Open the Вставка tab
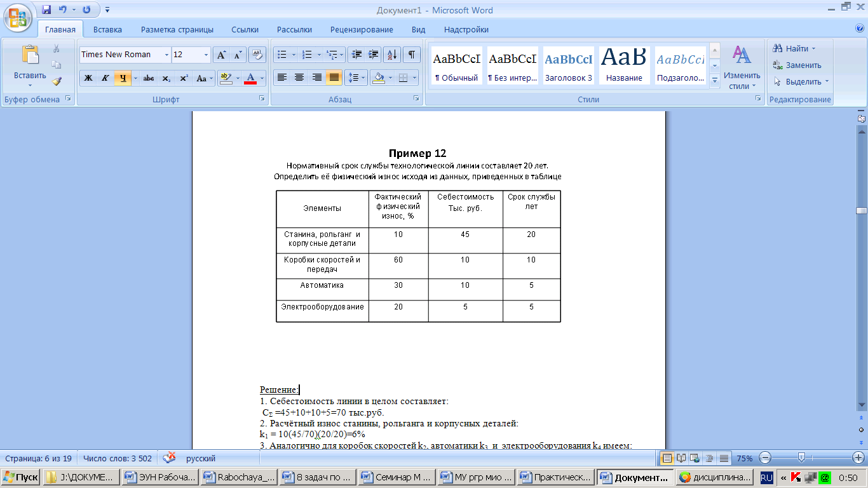The image size is (868, 488). 107,30
